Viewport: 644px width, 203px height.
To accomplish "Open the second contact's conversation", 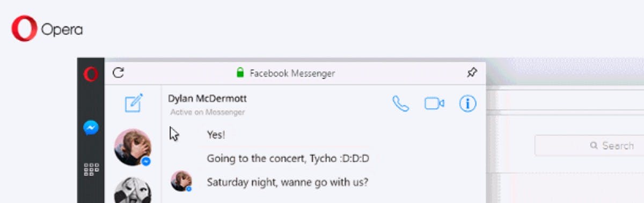I will pyautogui.click(x=133, y=190).
